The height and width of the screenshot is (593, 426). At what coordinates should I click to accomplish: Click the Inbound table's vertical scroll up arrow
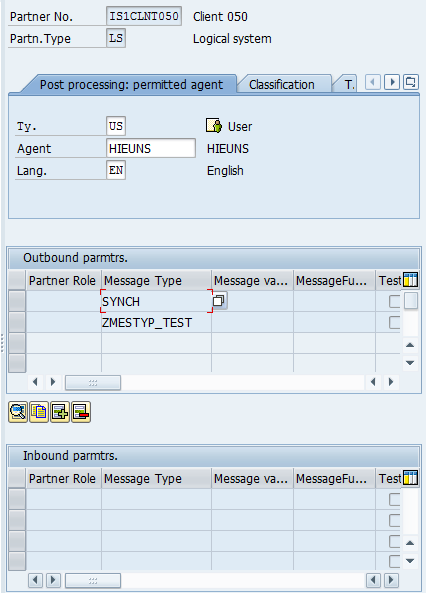click(410, 543)
